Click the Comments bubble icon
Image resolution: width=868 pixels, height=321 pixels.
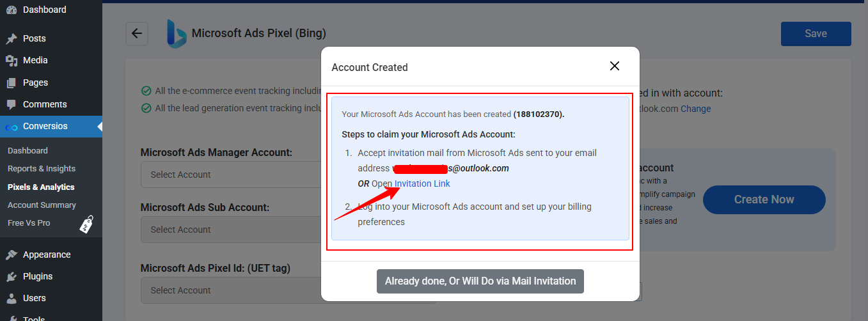pyautogui.click(x=11, y=104)
